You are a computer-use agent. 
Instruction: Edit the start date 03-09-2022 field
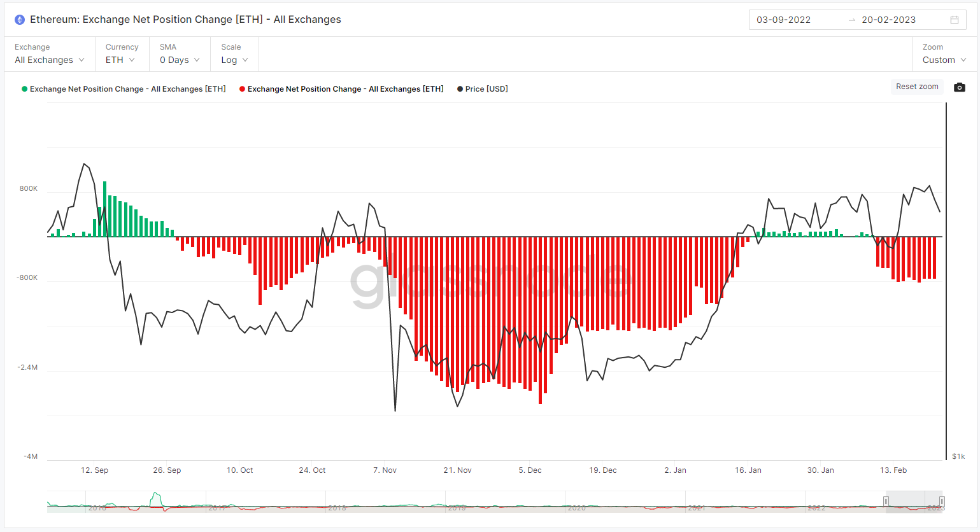pos(784,20)
